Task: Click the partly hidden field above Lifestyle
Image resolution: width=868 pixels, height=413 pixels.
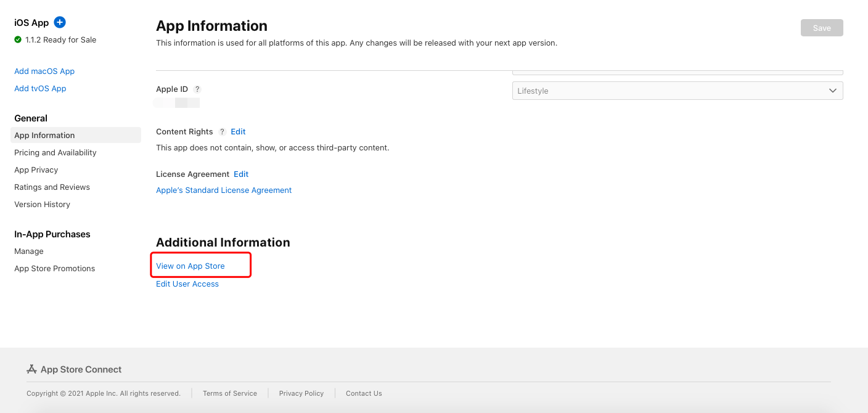Action: click(x=678, y=72)
